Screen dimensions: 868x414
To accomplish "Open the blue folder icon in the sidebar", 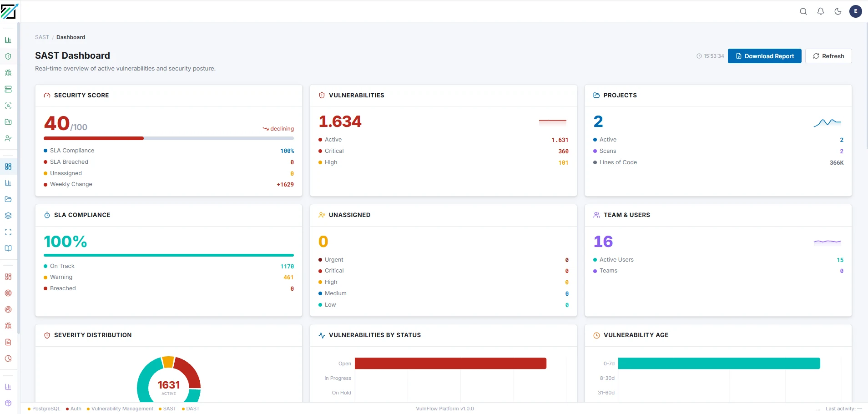I will [8, 199].
